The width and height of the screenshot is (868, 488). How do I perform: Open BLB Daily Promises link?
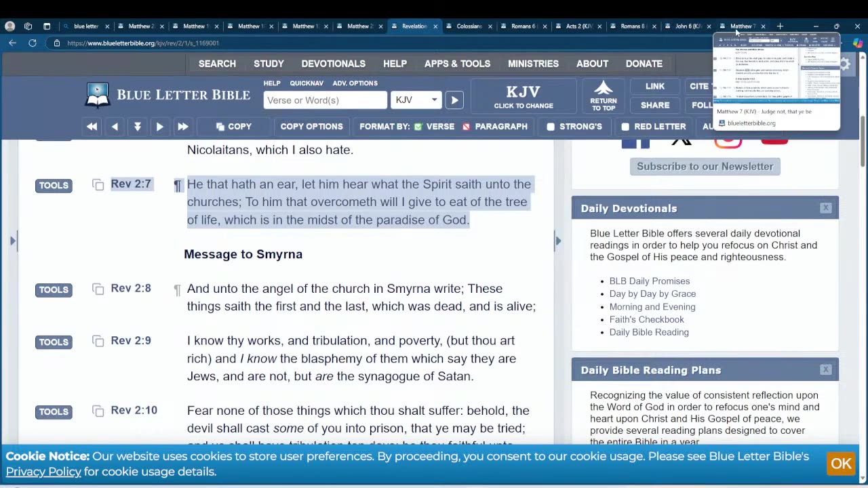point(649,281)
